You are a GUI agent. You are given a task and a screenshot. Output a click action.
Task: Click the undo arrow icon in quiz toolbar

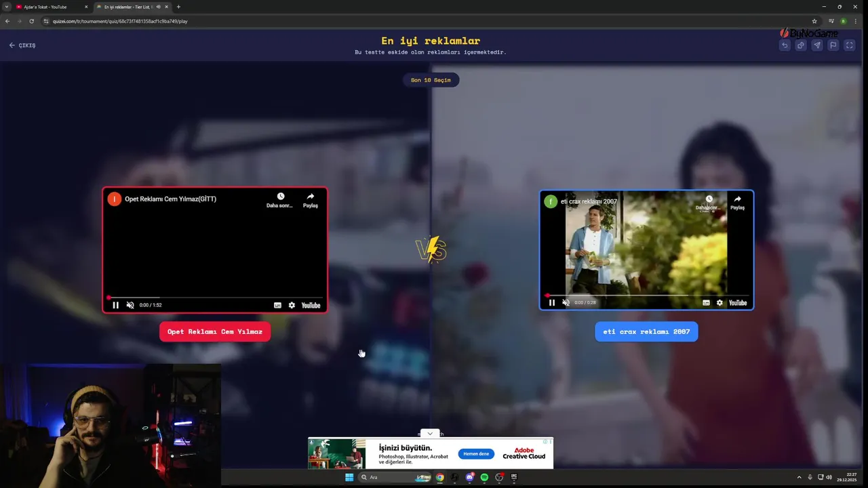click(785, 45)
